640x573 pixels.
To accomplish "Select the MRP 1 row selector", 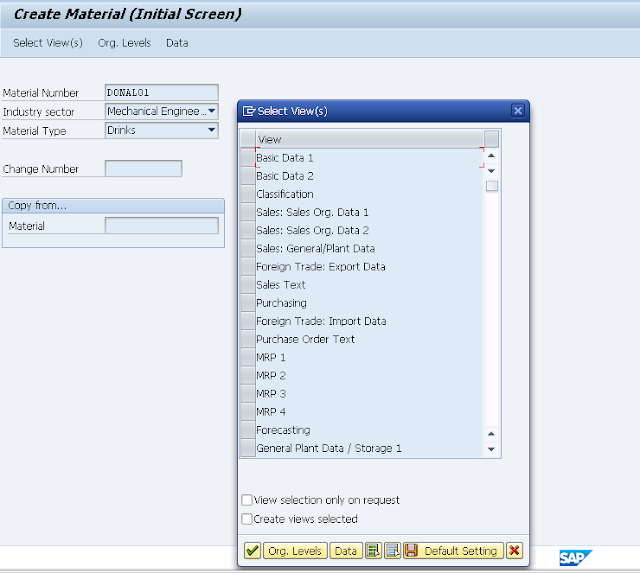I will point(248,357).
